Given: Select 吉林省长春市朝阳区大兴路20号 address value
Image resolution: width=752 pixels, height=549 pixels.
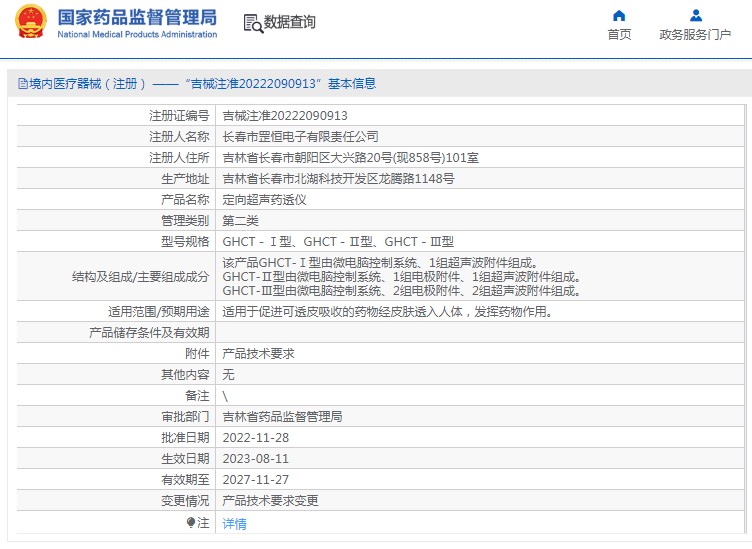Looking at the screenshot, I should click(x=351, y=158).
